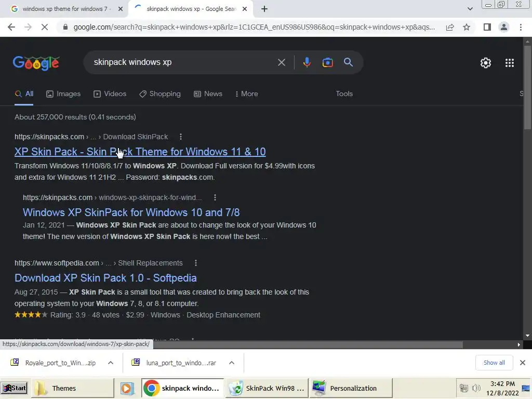Click the network icon in system tray
Image resolution: width=532 pixels, height=399 pixels.
tap(464, 388)
